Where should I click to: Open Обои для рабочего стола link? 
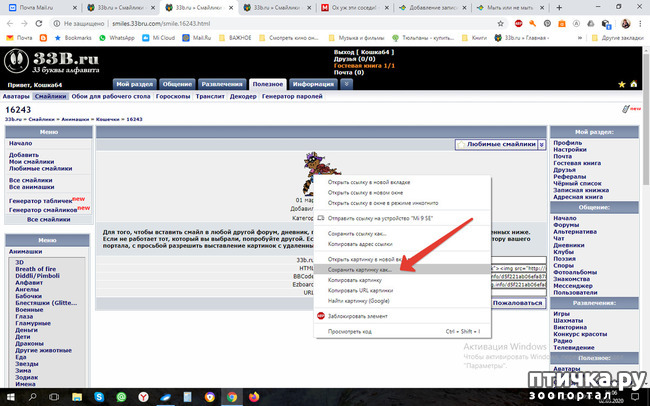111,96
